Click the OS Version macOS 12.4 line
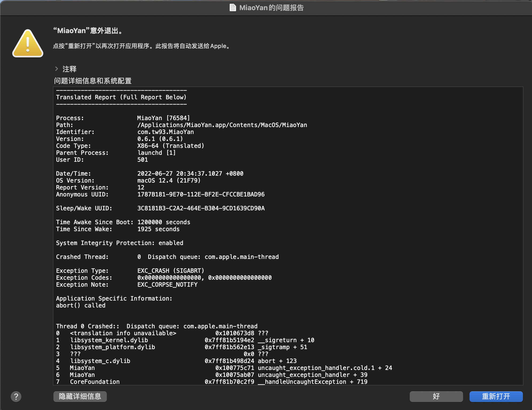Screen dimensions: 532x410 coord(128,180)
